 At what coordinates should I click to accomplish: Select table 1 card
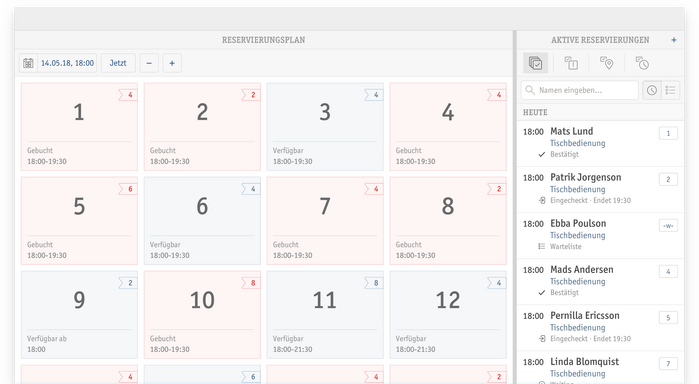pyautogui.click(x=79, y=127)
